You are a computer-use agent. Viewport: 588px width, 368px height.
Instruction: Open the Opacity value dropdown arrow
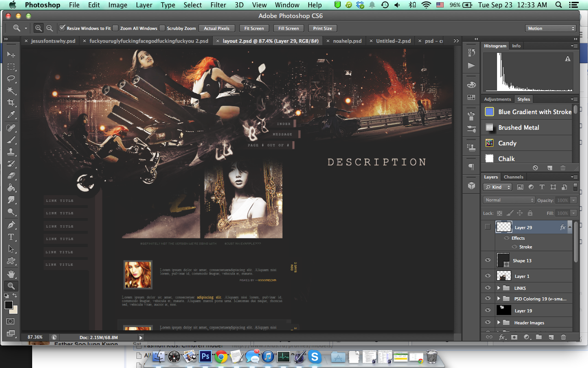pyautogui.click(x=573, y=200)
